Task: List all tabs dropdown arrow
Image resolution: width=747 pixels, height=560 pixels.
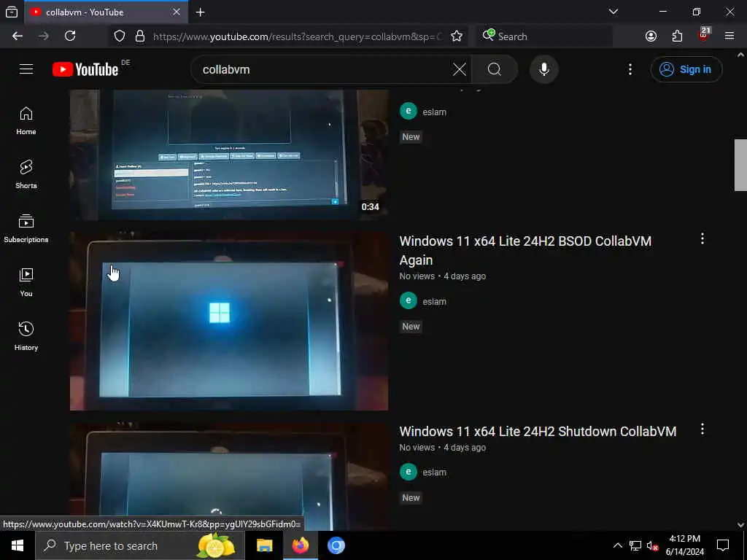Action: coord(613,12)
